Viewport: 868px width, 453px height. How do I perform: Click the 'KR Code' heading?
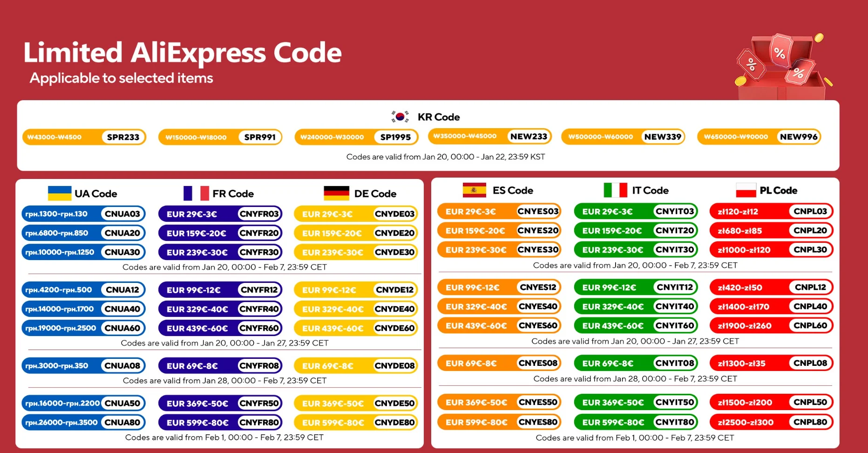[x=439, y=117]
